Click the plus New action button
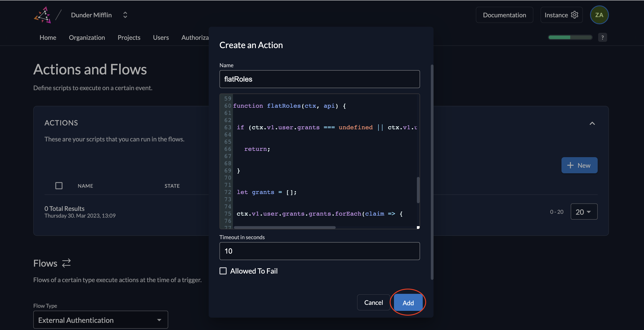 [579, 165]
